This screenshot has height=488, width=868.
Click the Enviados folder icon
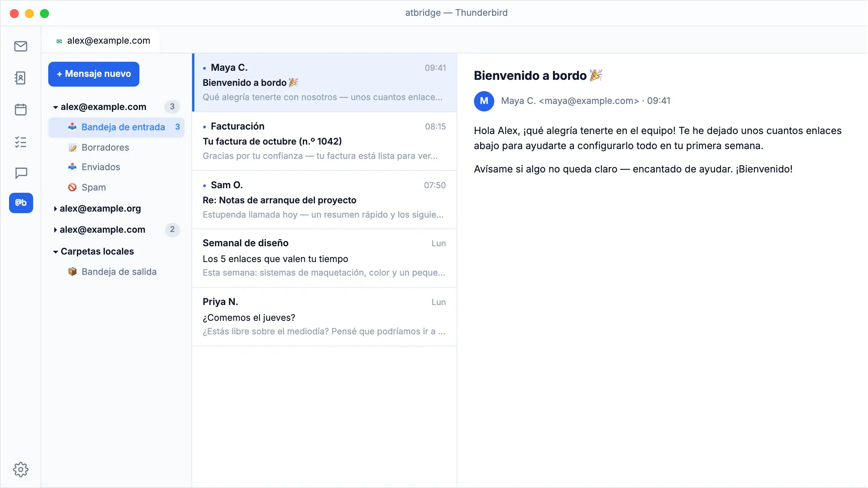(x=72, y=167)
